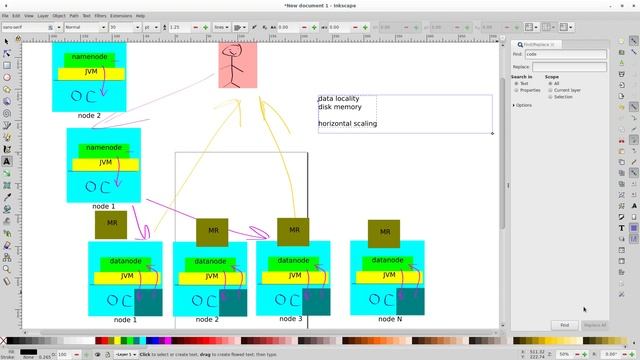Pick the yellow swatch in color palette

pos(118,340)
